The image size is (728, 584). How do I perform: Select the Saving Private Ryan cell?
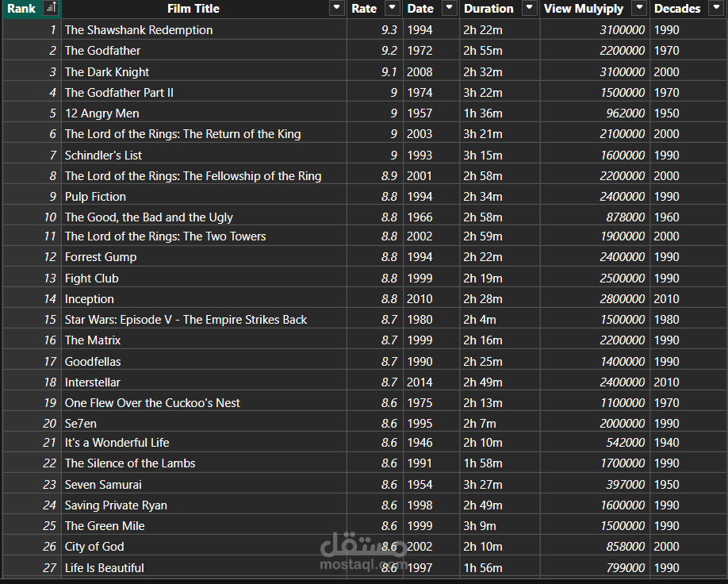point(205,505)
